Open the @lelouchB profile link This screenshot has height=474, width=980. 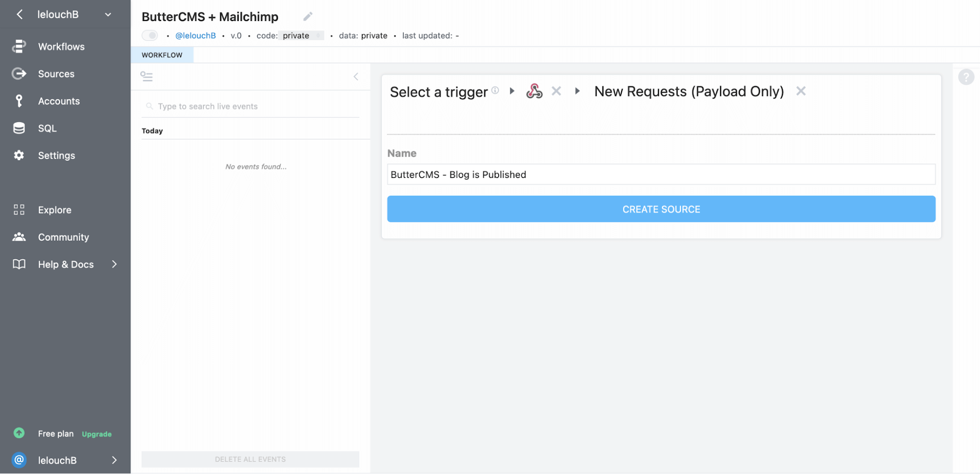tap(195, 36)
